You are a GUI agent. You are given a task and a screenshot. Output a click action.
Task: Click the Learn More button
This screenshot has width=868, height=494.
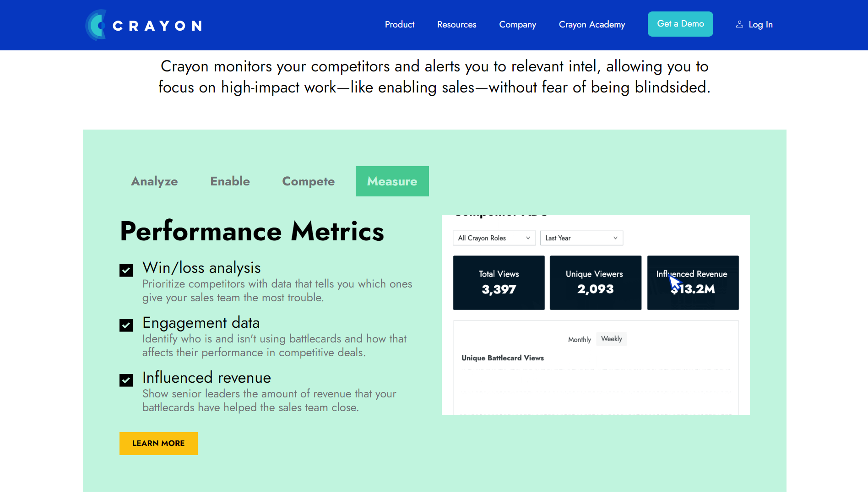158,443
